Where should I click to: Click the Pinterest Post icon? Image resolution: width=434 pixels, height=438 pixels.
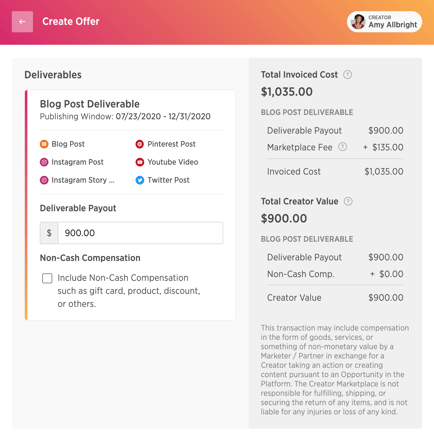pyautogui.click(x=140, y=144)
